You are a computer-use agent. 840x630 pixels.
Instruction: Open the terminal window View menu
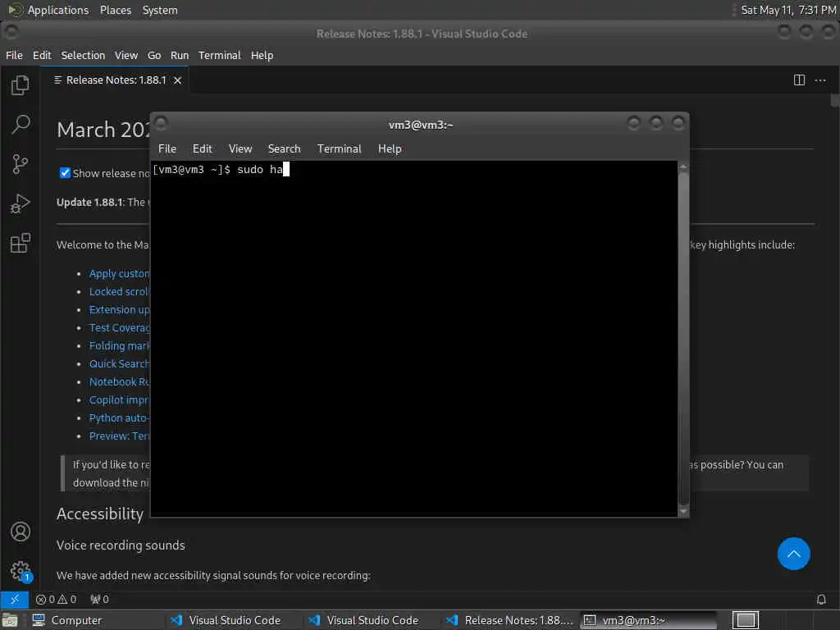(x=240, y=148)
